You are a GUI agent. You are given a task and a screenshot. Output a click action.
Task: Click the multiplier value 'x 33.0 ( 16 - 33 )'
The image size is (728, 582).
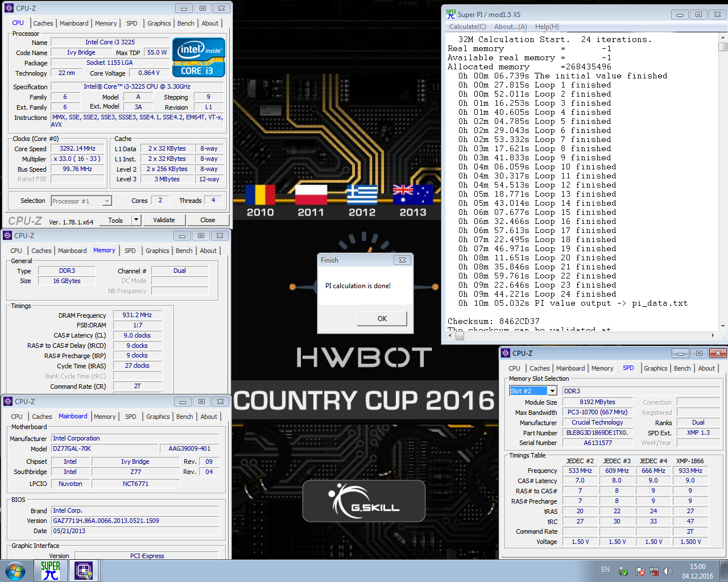[77, 159]
